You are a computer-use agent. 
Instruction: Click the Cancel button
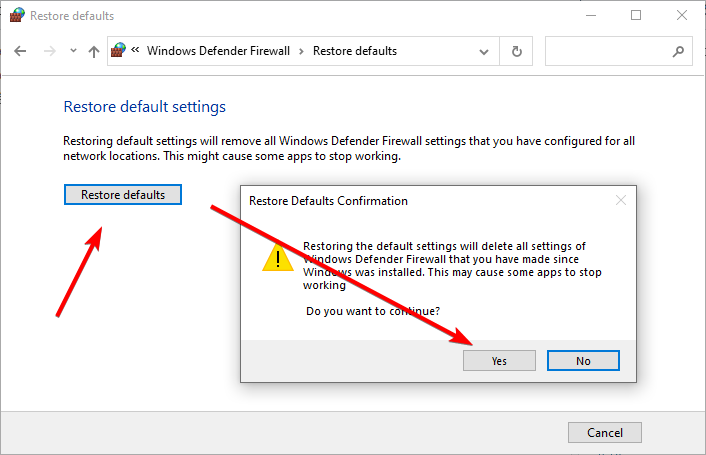click(x=605, y=432)
